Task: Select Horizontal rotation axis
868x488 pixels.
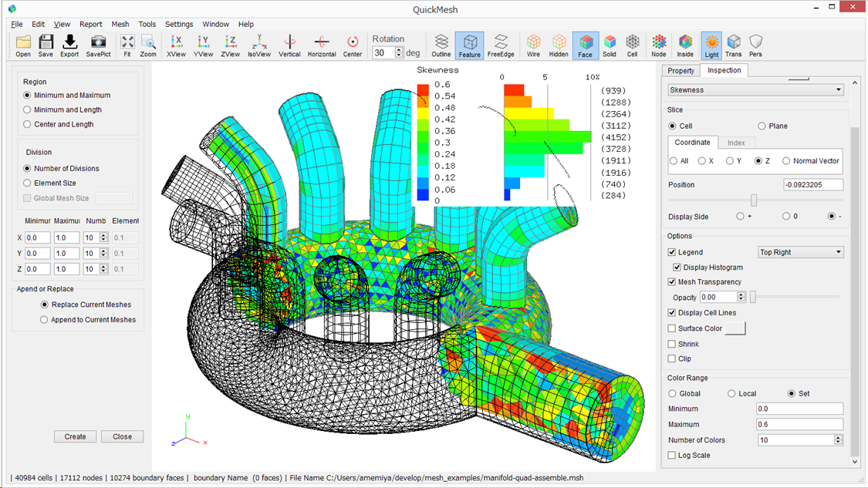Action: pyautogui.click(x=322, y=45)
